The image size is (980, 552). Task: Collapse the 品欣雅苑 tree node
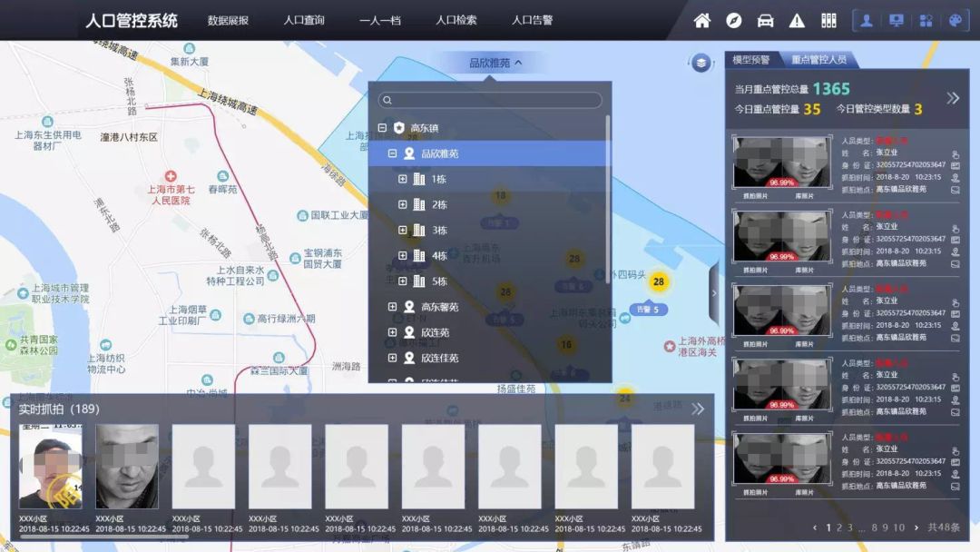coord(392,153)
